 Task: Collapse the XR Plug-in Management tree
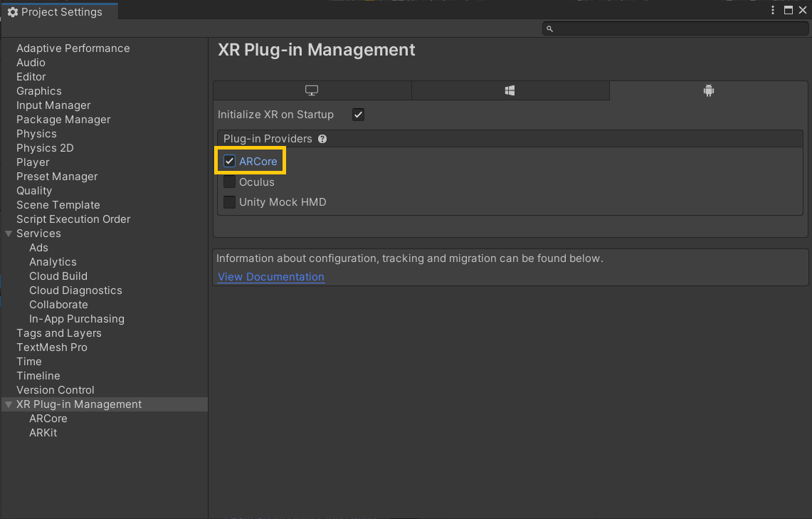pos(9,404)
